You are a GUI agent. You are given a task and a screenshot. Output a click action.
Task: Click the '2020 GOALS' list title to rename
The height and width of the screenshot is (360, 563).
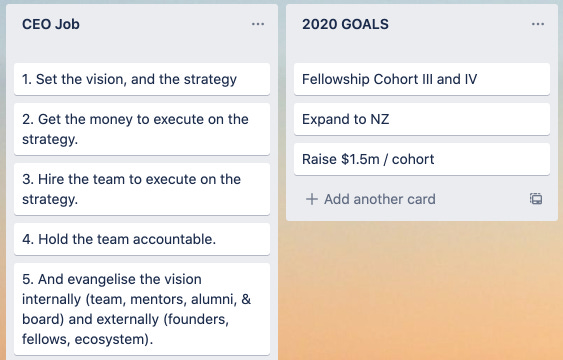click(345, 24)
